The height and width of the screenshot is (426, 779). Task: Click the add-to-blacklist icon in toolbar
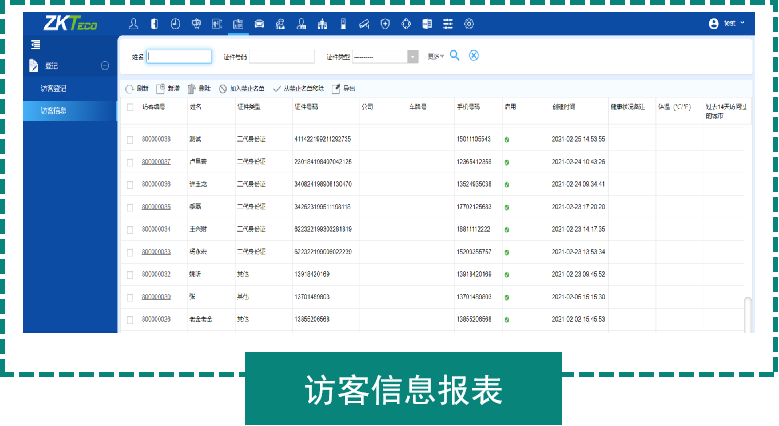pos(223,88)
